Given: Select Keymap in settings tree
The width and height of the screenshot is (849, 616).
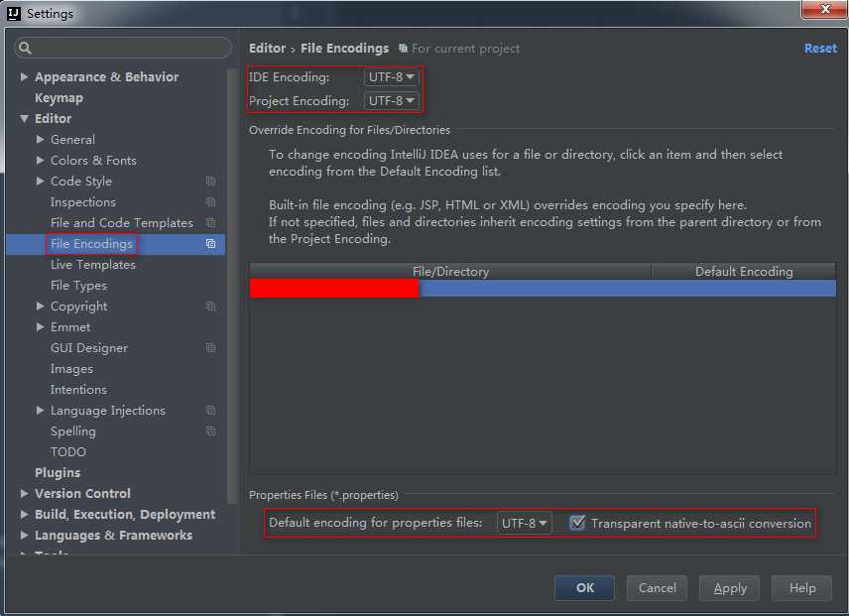Looking at the screenshot, I should tap(60, 98).
